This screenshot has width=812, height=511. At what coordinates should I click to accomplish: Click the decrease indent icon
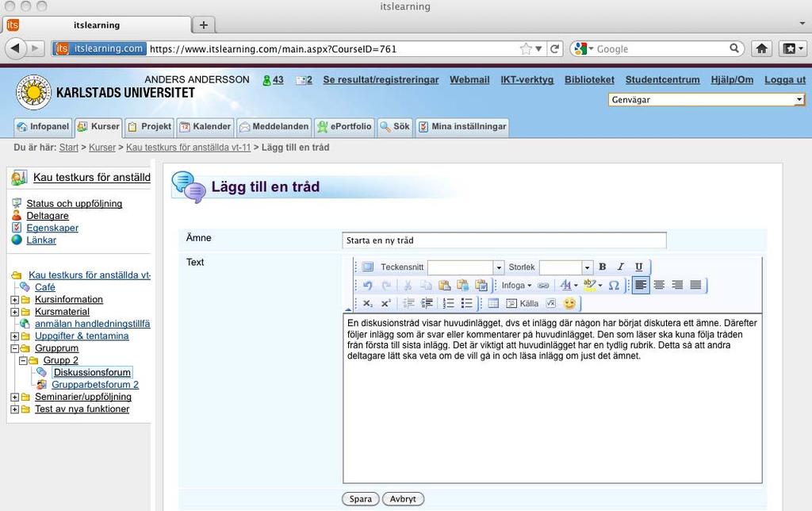tap(408, 303)
